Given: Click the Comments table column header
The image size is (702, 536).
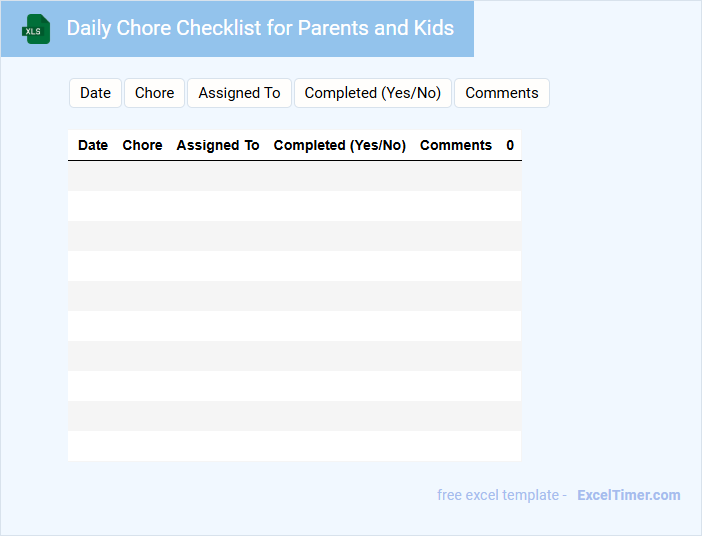Looking at the screenshot, I should pyautogui.click(x=456, y=145).
